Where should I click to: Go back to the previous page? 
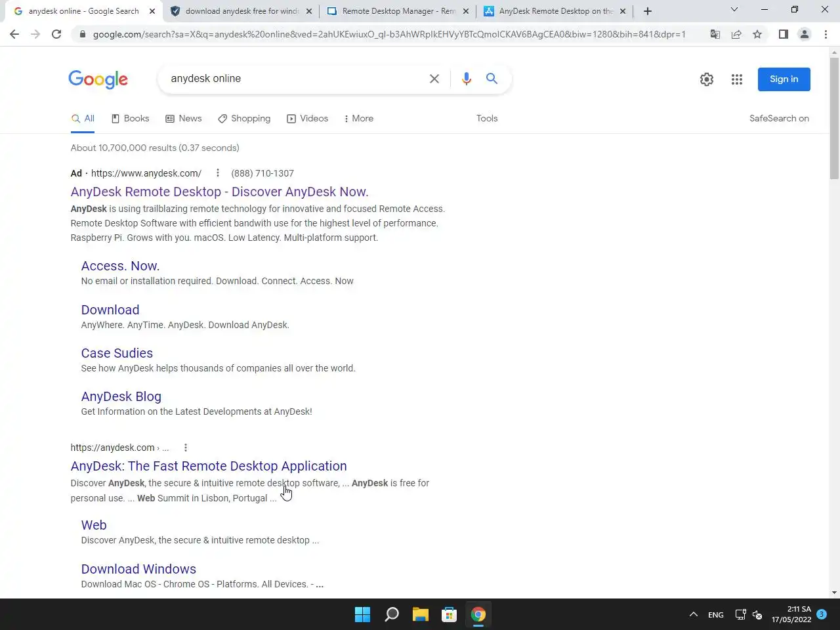14,34
